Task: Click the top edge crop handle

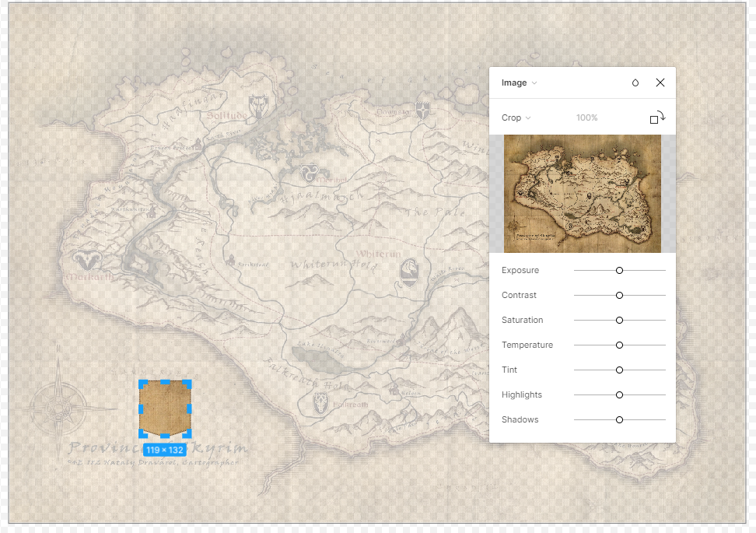Action: pos(165,382)
